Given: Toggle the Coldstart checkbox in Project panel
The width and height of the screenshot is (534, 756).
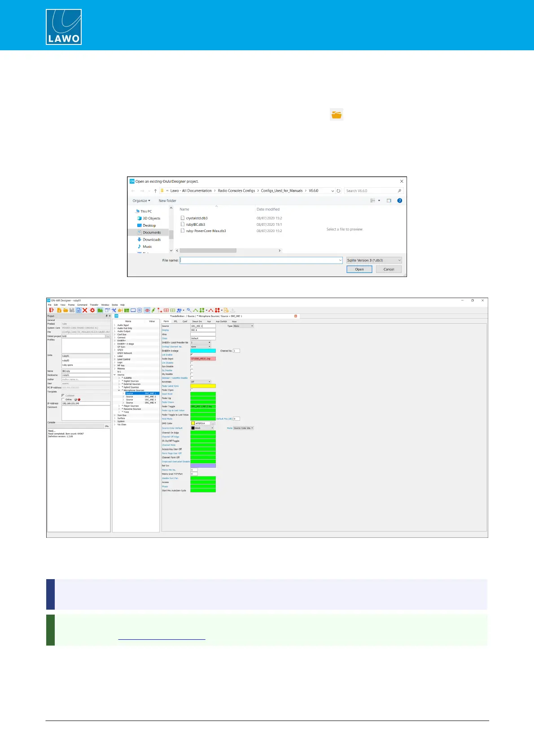Looking at the screenshot, I should 63,396.
